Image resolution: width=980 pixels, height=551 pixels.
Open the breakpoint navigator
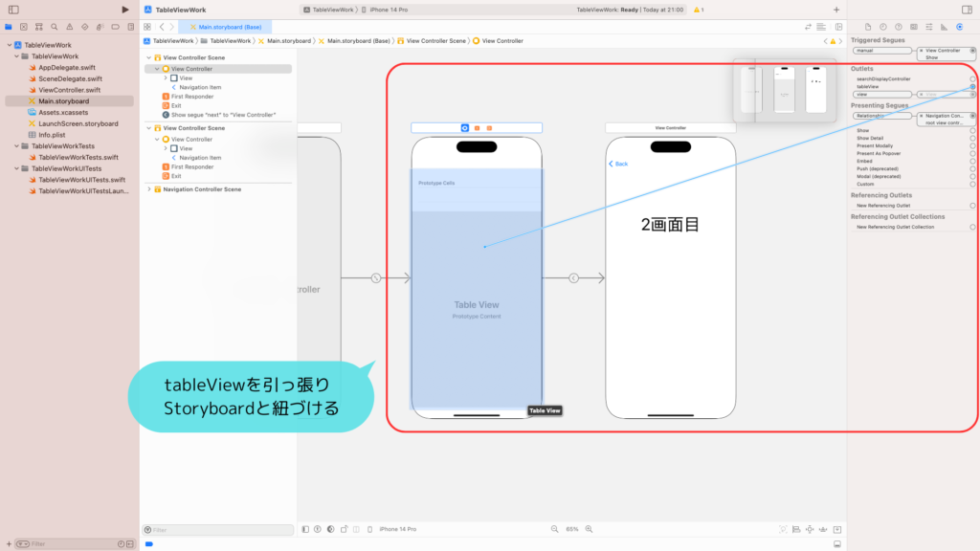tap(116, 27)
